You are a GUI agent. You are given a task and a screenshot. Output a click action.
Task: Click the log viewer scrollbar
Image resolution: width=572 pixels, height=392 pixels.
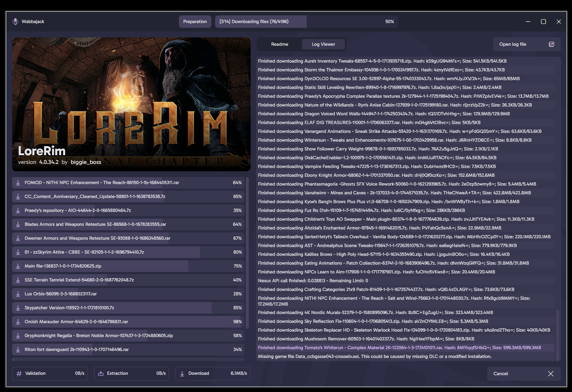(558, 335)
